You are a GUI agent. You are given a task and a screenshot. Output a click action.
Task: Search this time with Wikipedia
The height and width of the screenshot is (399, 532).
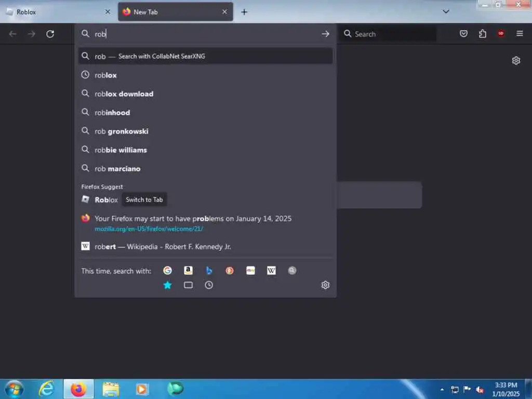coord(271,270)
